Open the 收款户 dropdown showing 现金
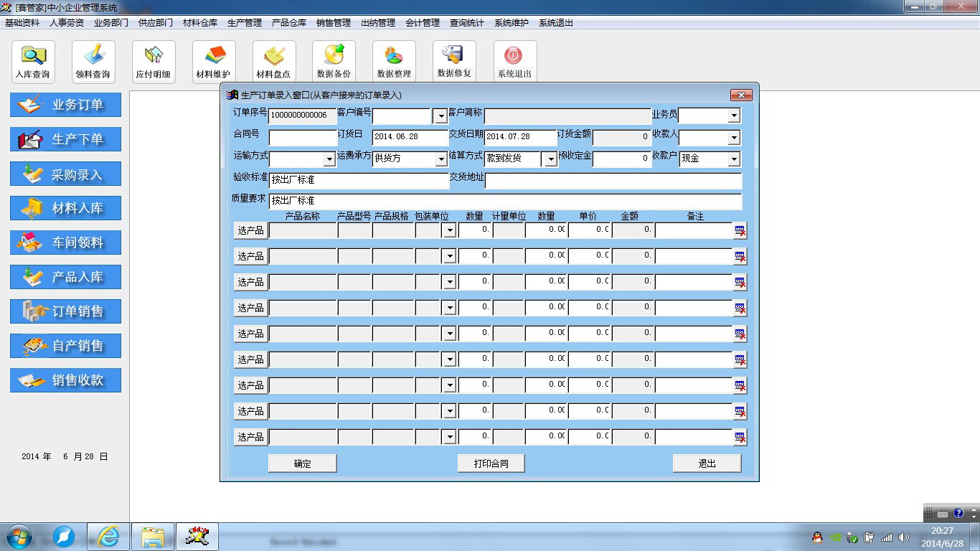The width and height of the screenshot is (980, 551). pyautogui.click(x=733, y=159)
